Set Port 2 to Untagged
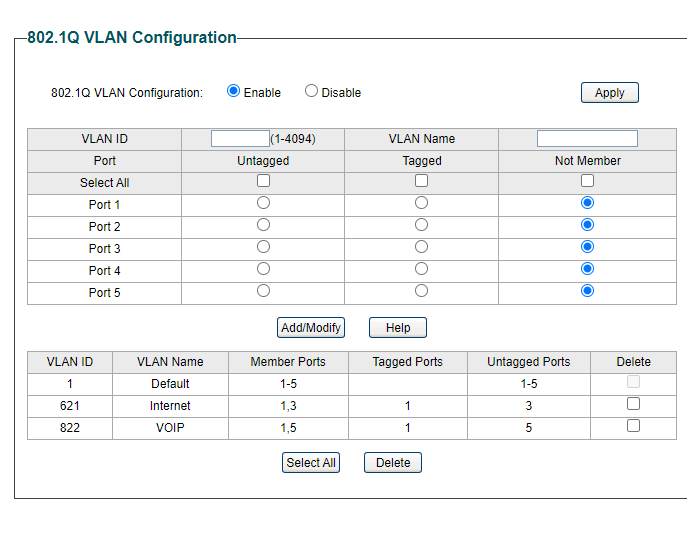 (x=264, y=225)
